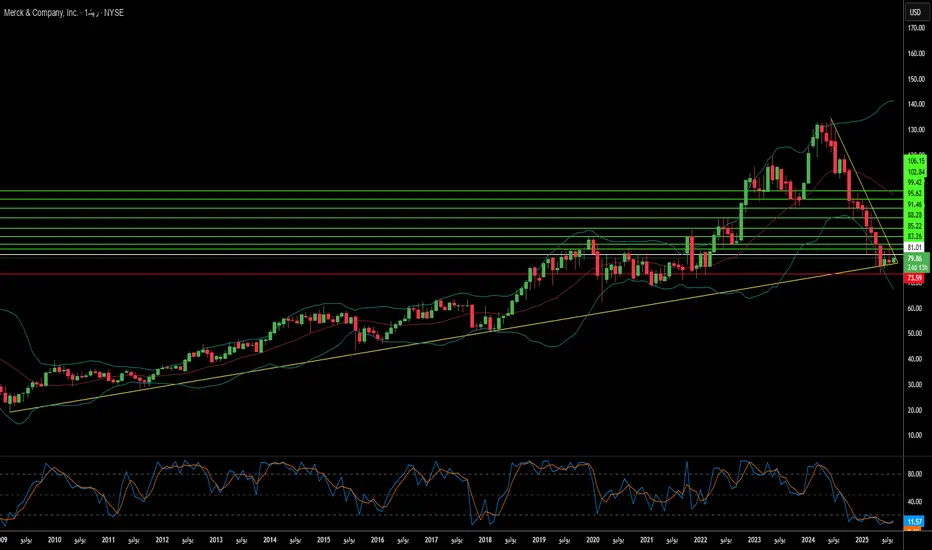The width and height of the screenshot is (932, 550).
Task: Click the 2016 year on time axis
Action: [x=377, y=540]
